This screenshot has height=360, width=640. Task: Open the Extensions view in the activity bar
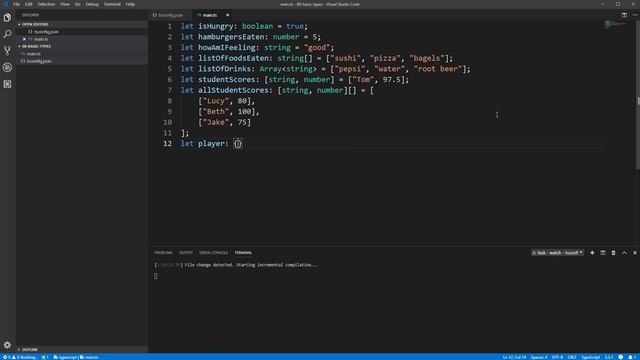[7, 84]
